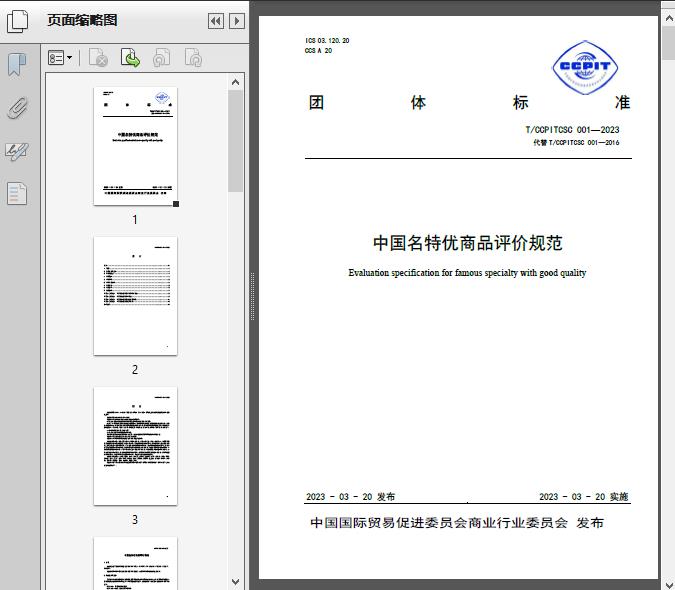Click thumbnail panel scroll up arrow
Viewport: 675px width, 590px height.
[235, 82]
